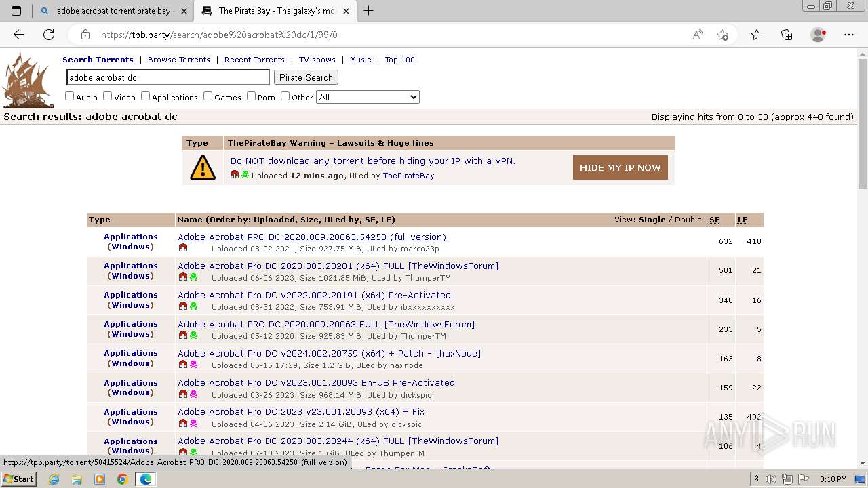
Task: Open Read aloud icon in address bar
Action: (698, 35)
